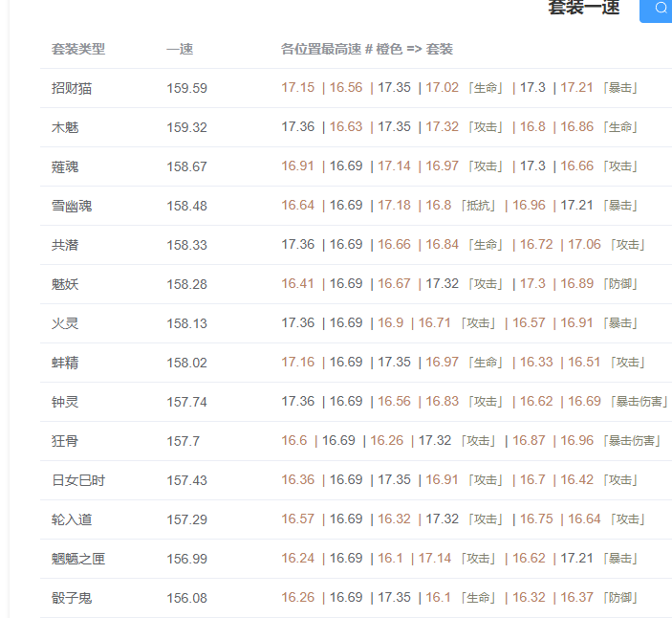Image resolution: width=672 pixels, height=618 pixels.
Task: Click the speed value 158.33
Action: pos(186,245)
